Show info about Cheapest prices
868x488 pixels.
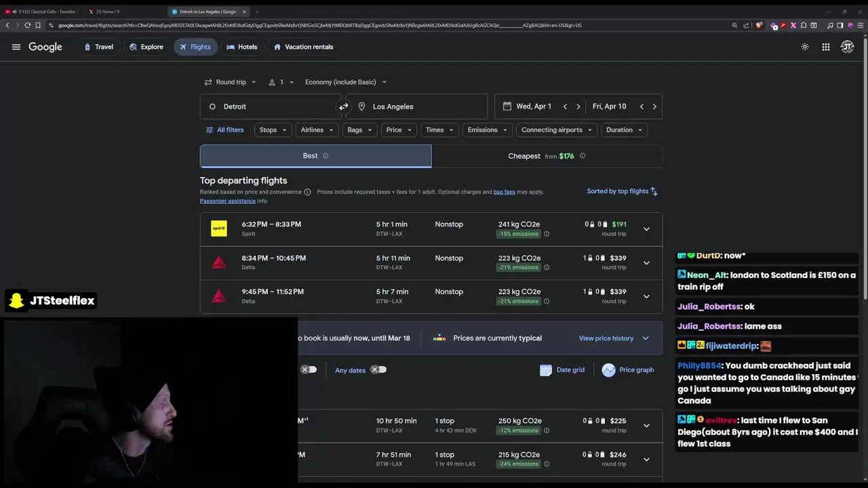point(583,156)
